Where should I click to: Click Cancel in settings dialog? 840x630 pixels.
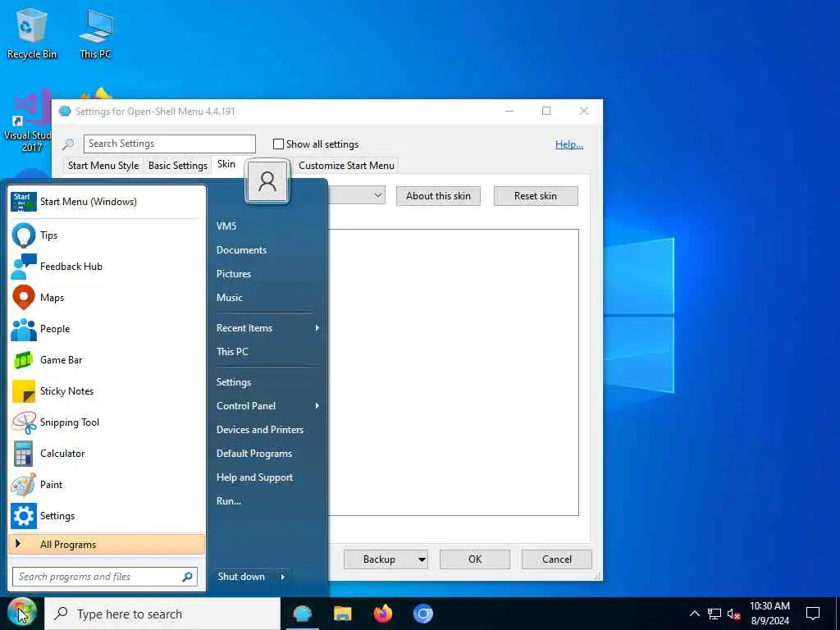pos(557,559)
